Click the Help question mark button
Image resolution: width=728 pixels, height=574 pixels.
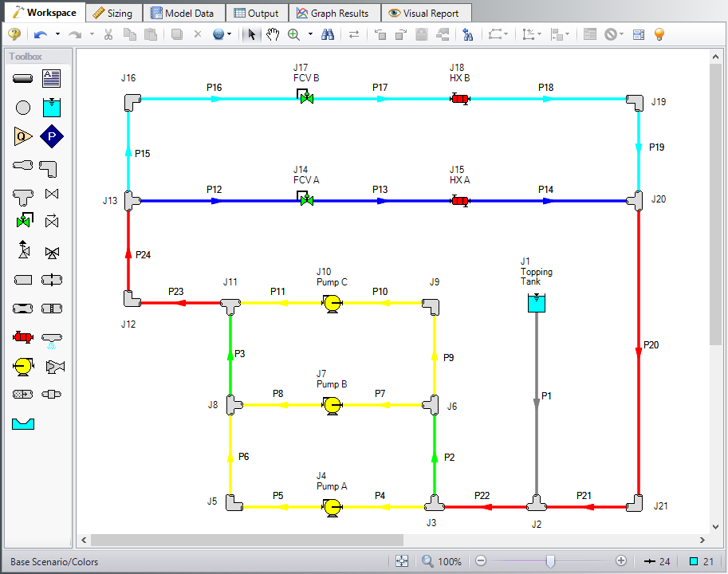coord(13,34)
